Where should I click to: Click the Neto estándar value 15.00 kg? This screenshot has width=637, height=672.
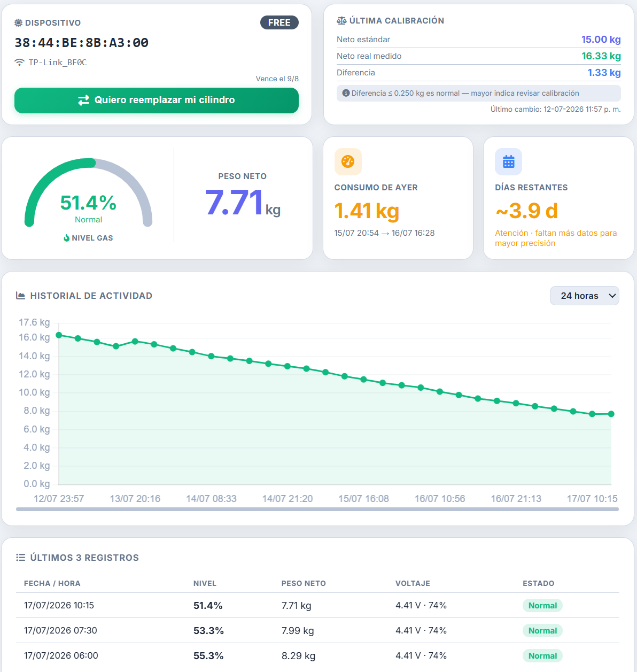601,40
